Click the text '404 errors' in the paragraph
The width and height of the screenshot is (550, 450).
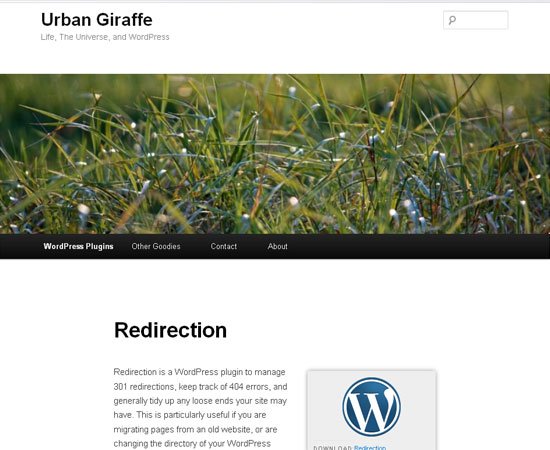click(249, 387)
